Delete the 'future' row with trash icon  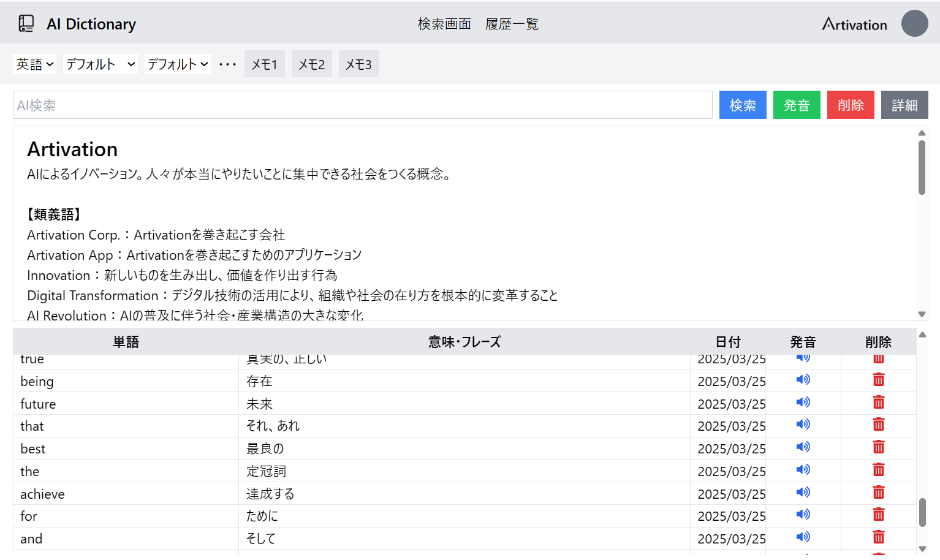click(x=879, y=403)
